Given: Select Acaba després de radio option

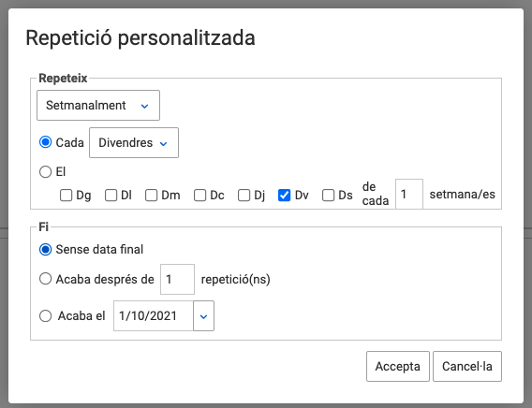Looking at the screenshot, I should pyautogui.click(x=45, y=279).
